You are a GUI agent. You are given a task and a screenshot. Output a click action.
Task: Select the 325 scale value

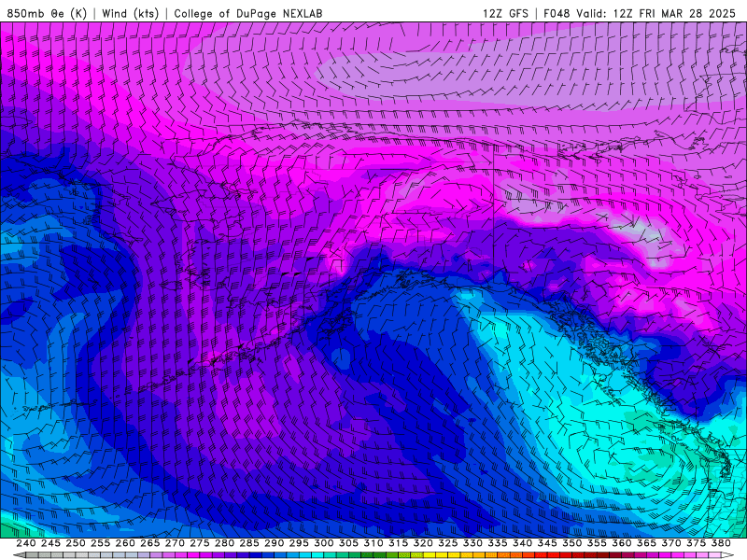[448, 543]
